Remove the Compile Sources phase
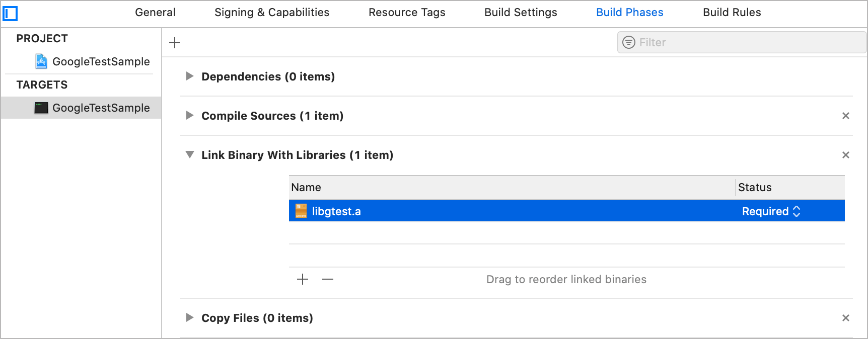Screen dimensions: 868x339 [845, 116]
